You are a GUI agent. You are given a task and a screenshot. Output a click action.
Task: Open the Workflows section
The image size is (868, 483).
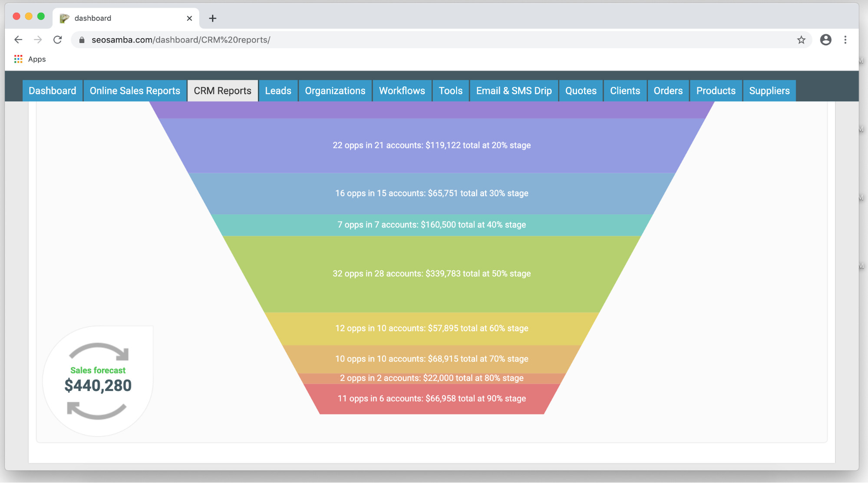402,90
